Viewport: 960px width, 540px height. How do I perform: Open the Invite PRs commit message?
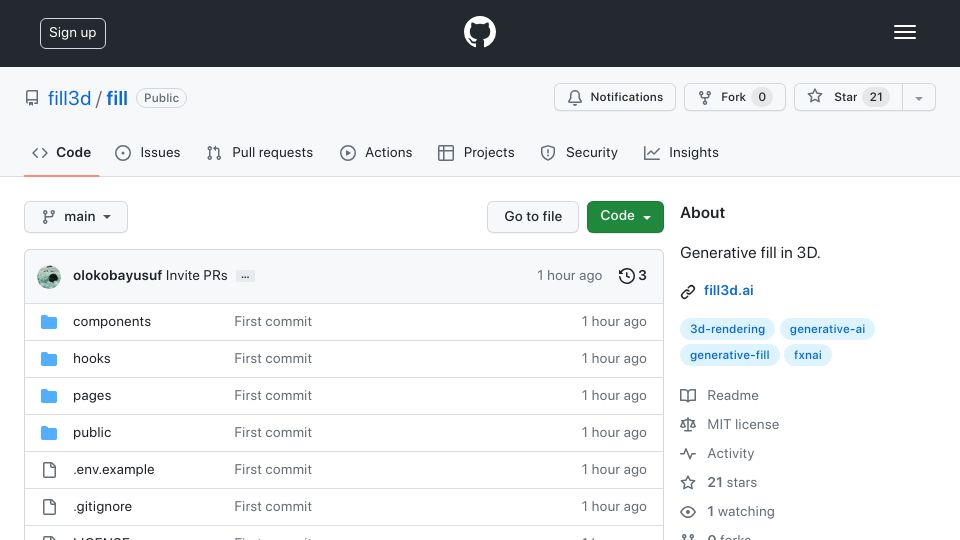click(x=197, y=276)
